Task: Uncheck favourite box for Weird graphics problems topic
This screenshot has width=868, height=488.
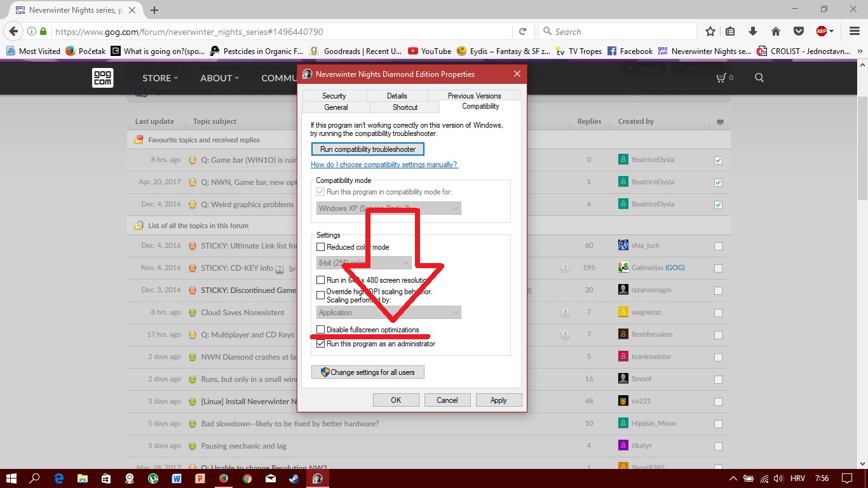Action: (718, 205)
